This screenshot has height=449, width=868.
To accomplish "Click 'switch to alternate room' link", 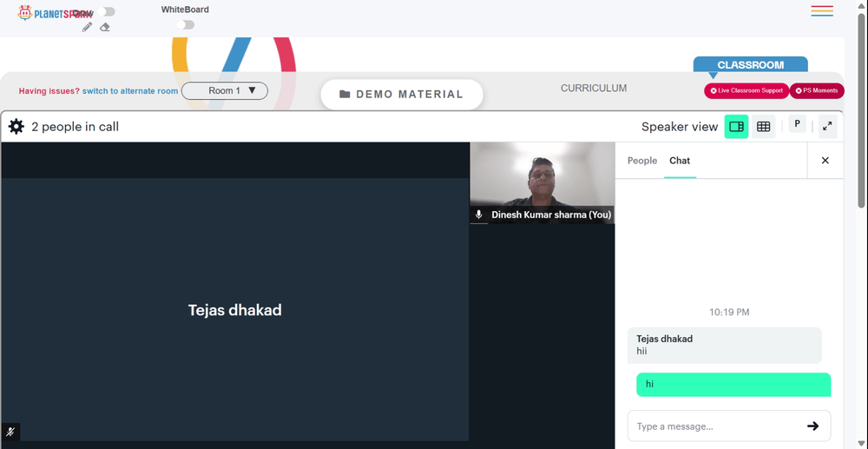I will pyautogui.click(x=130, y=91).
